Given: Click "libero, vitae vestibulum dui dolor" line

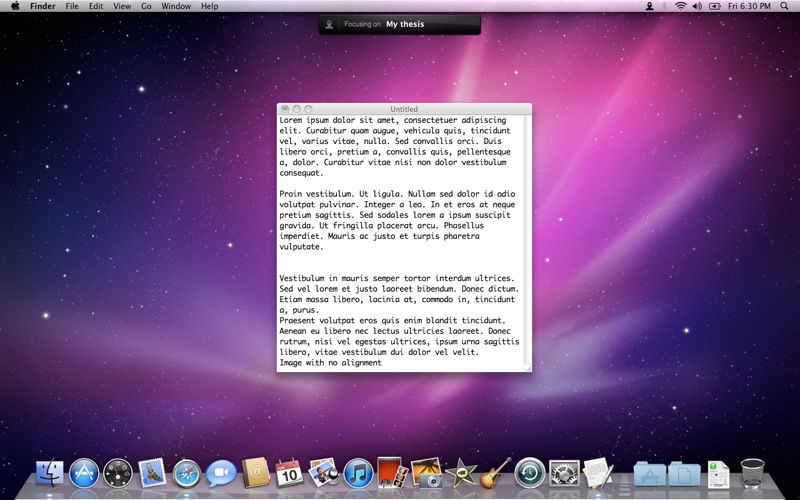Looking at the screenshot, I should 380,352.
